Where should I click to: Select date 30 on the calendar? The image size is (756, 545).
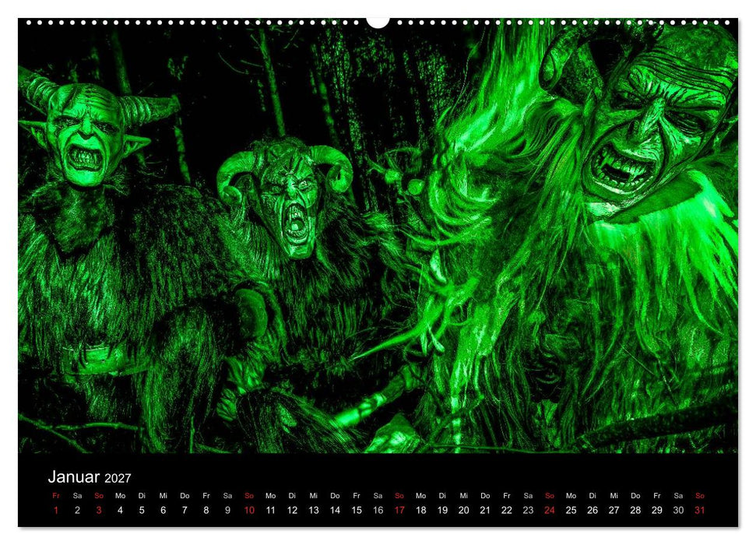678,510
